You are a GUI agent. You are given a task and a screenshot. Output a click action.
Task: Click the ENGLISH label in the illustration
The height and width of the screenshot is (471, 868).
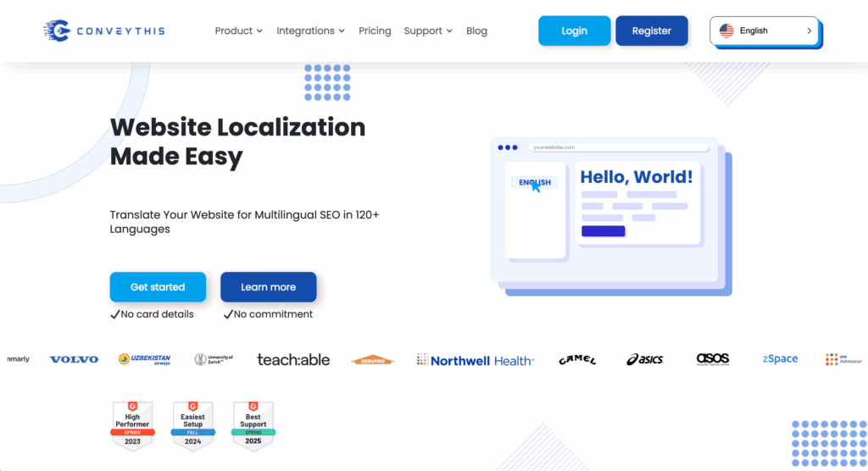click(535, 182)
